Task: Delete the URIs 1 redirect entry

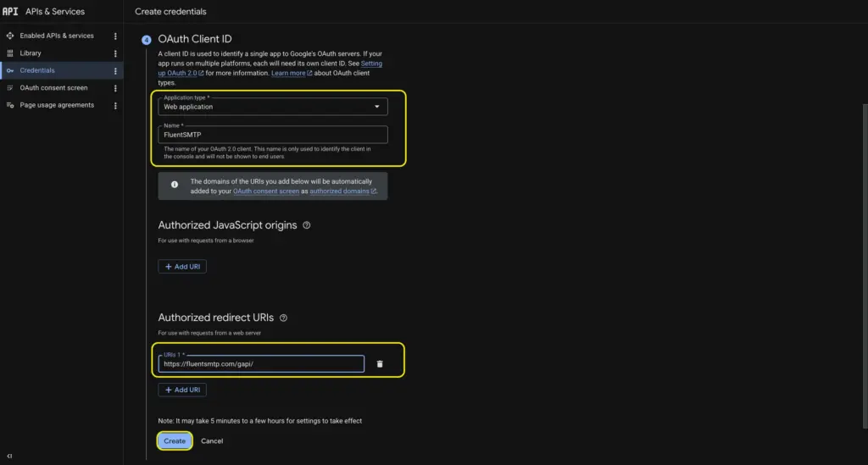Action: coord(380,364)
